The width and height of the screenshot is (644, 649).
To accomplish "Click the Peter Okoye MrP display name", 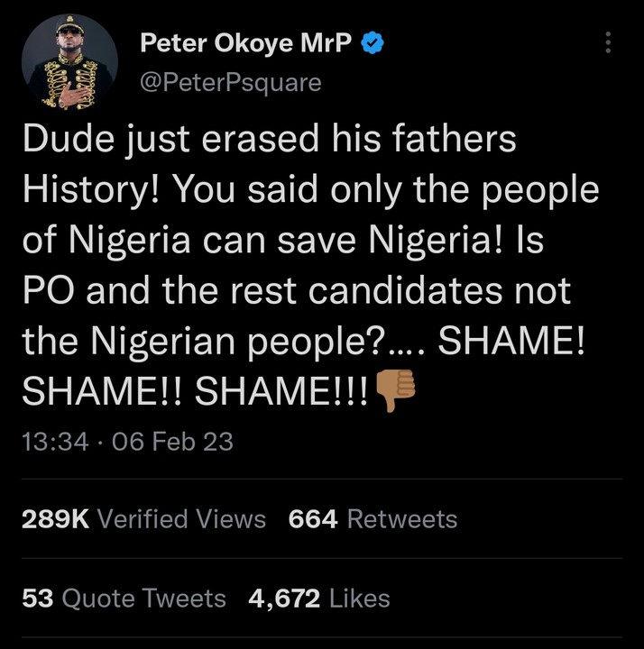I will click(244, 43).
